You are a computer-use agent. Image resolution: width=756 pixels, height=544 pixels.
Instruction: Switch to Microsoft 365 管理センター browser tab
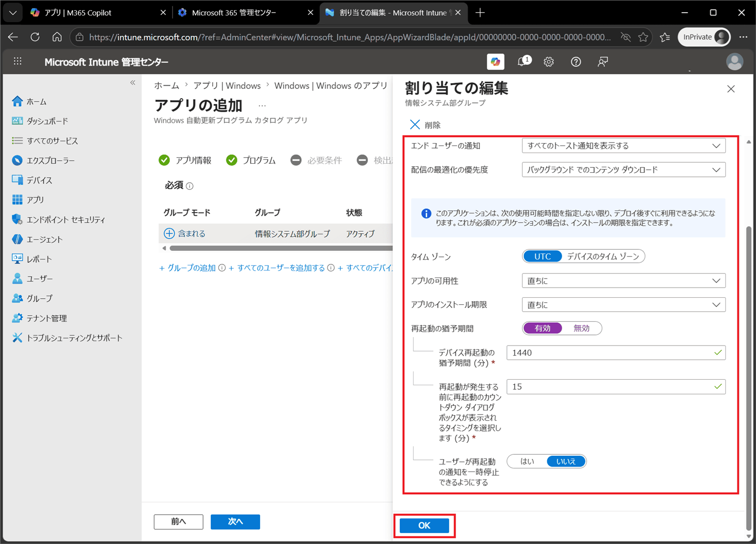245,13
